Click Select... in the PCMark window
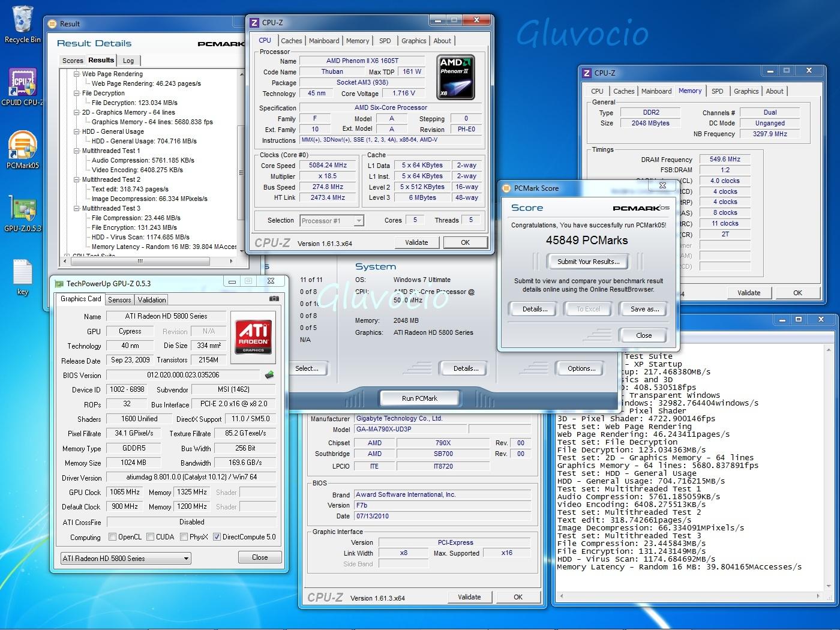The image size is (840, 630). click(307, 368)
